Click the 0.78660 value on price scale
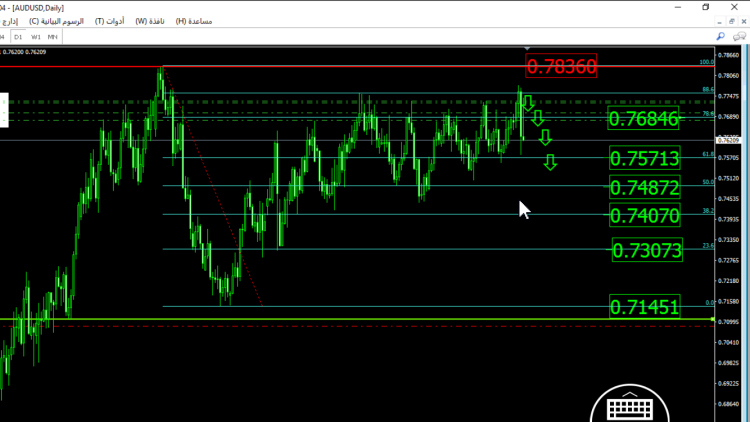The width and height of the screenshot is (750, 422). [x=728, y=56]
